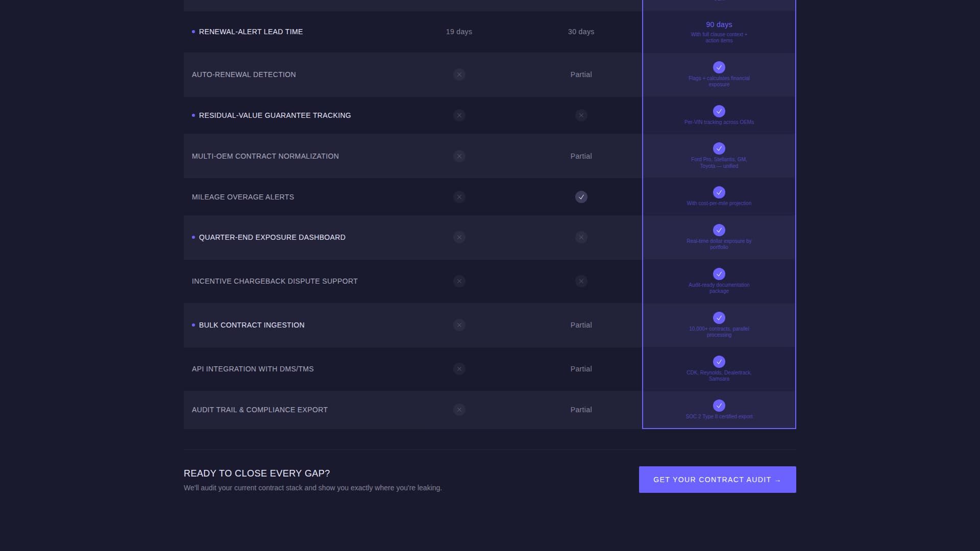Click the x icon in Multi-OEM Contract Normalization row
Image resolution: width=980 pixels, height=551 pixels.
[459, 156]
